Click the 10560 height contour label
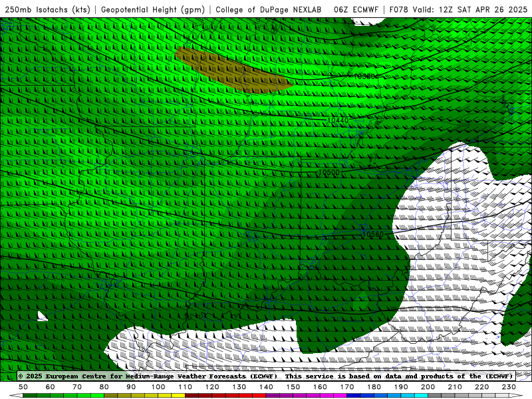532x399 pixels. click(x=372, y=234)
